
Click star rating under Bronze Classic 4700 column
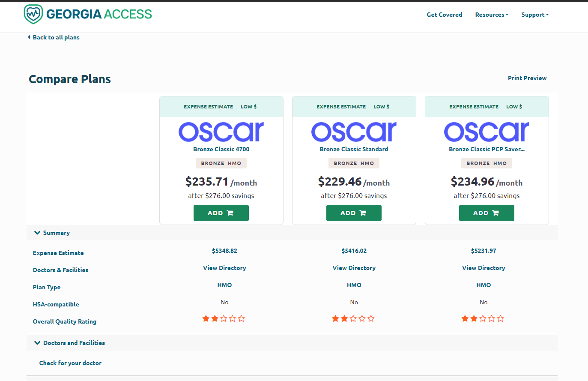tap(224, 318)
